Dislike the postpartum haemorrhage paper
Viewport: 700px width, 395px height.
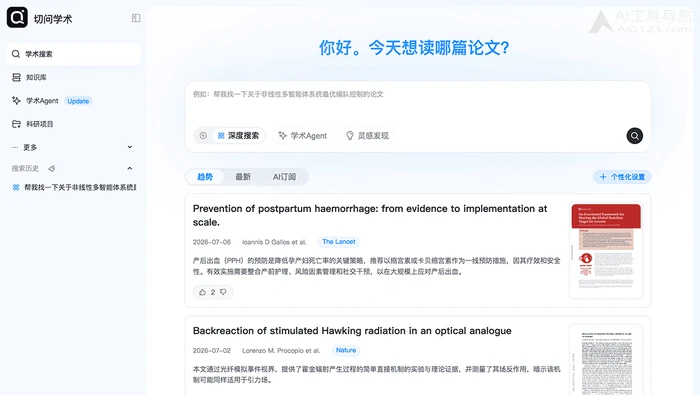pos(223,292)
